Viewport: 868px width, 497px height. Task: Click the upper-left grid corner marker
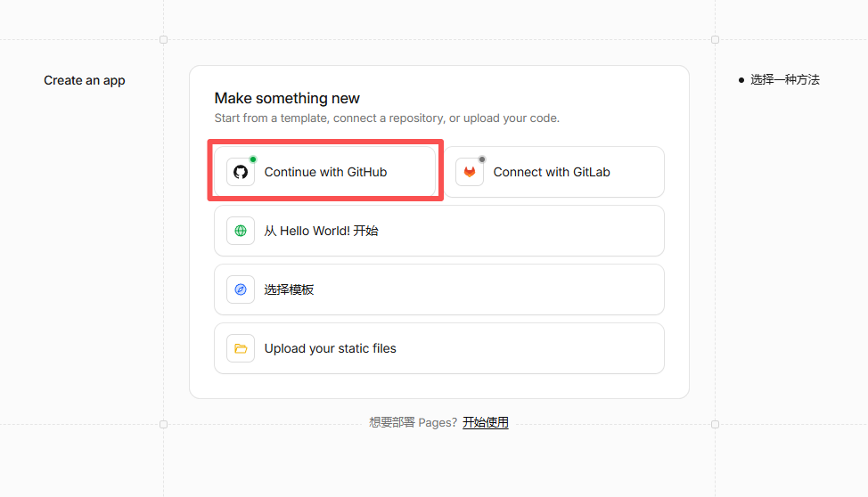163,39
